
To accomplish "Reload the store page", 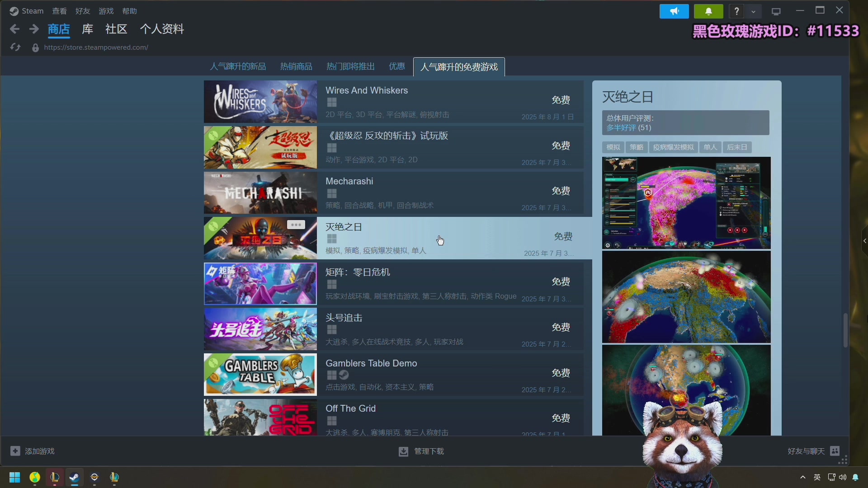I will pos(15,47).
